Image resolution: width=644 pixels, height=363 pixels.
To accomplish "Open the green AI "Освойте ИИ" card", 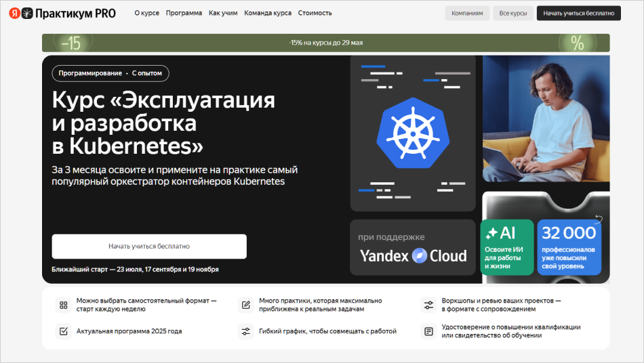I will click(507, 247).
